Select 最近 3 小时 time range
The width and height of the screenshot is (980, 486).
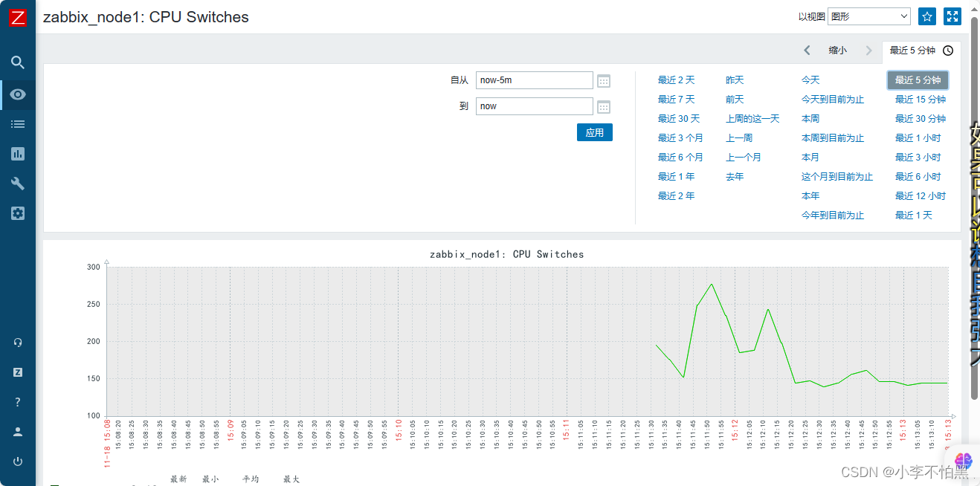[x=918, y=158]
